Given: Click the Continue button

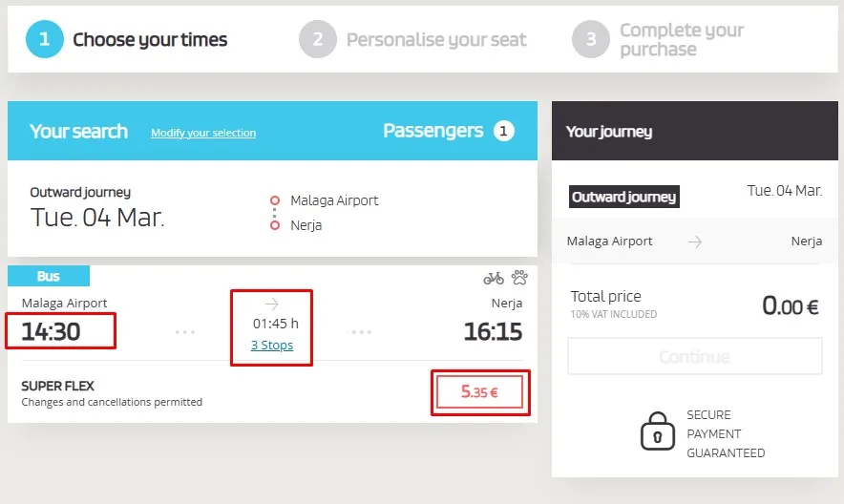Looking at the screenshot, I should [695, 356].
